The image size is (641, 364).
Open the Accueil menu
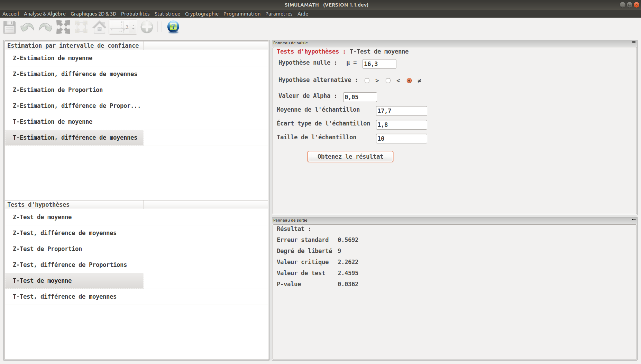[x=11, y=14]
